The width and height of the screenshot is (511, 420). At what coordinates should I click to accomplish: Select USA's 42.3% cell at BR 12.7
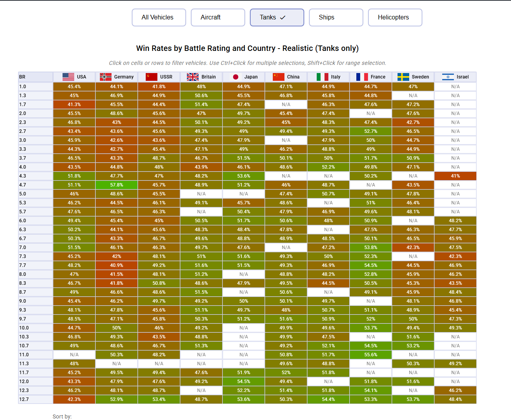[x=74, y=399]
